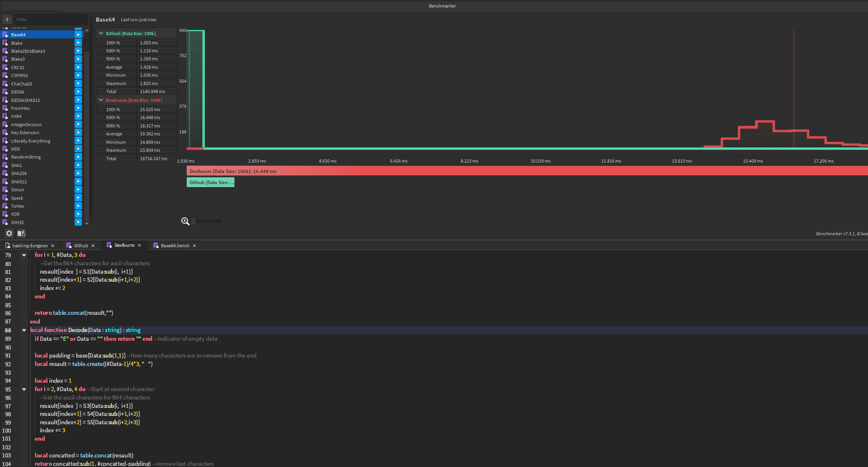Click the graph zoom slider handle

193,221
